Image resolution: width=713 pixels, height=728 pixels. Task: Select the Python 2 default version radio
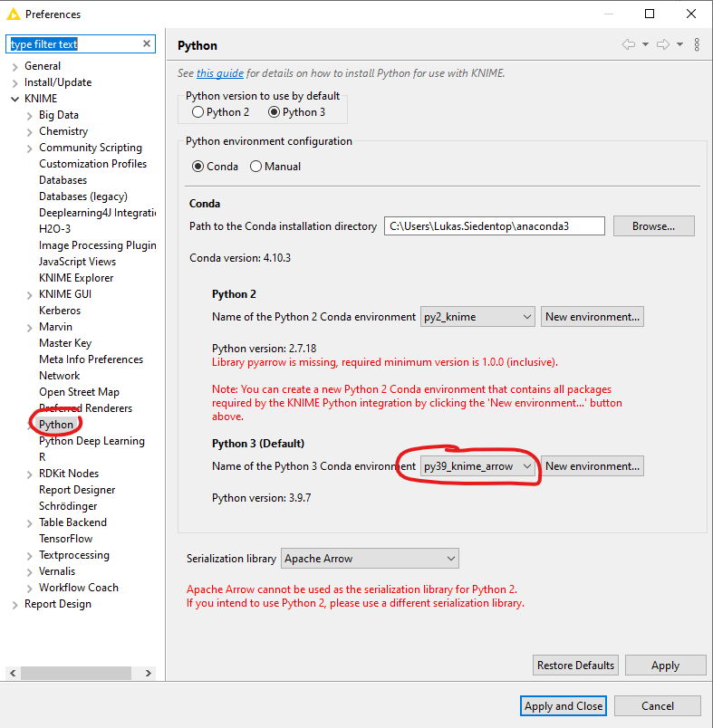coord(198,112)
